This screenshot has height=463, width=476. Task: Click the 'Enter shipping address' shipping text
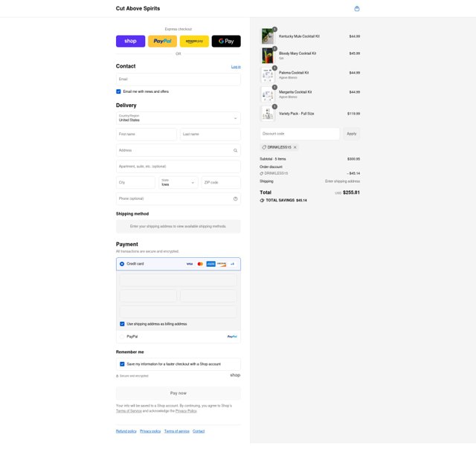pos(342,181)
